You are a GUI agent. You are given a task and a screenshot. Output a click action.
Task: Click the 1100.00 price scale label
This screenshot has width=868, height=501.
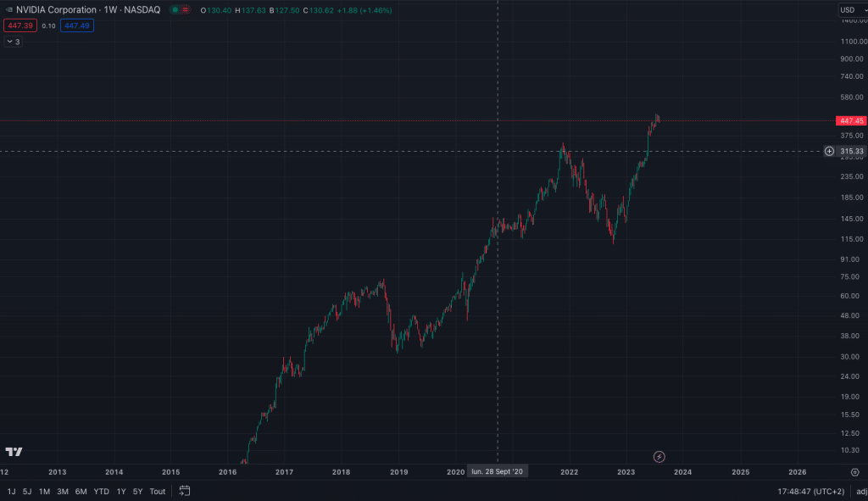pos(853,42)
